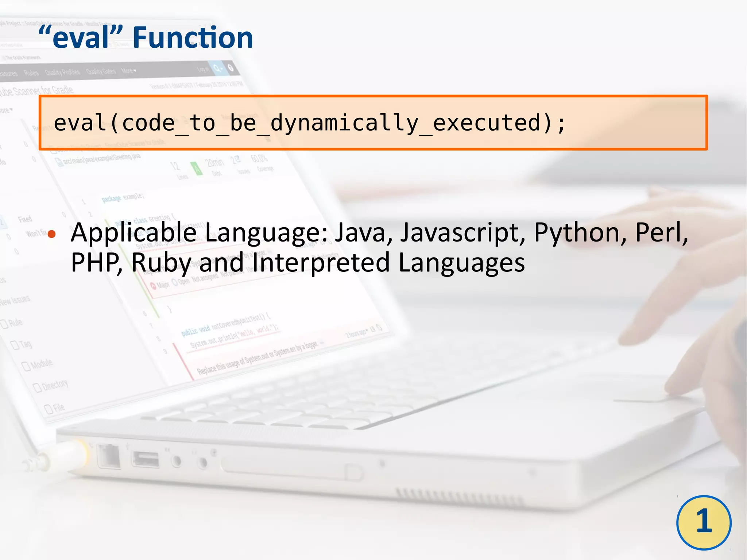Click the orange eval code box
This screenshot has width=747, height=560.
click(x=373, y=123)
